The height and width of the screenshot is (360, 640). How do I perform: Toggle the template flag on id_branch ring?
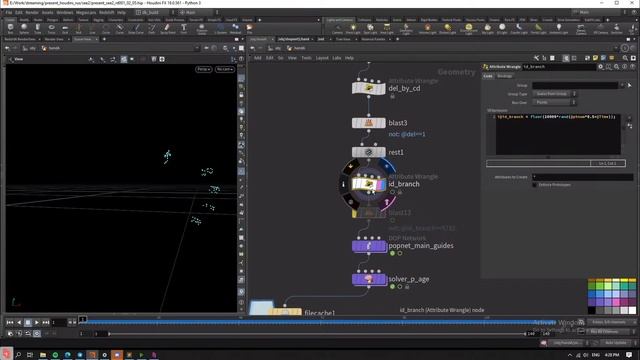pyautogui.click(x=387, y=202)
